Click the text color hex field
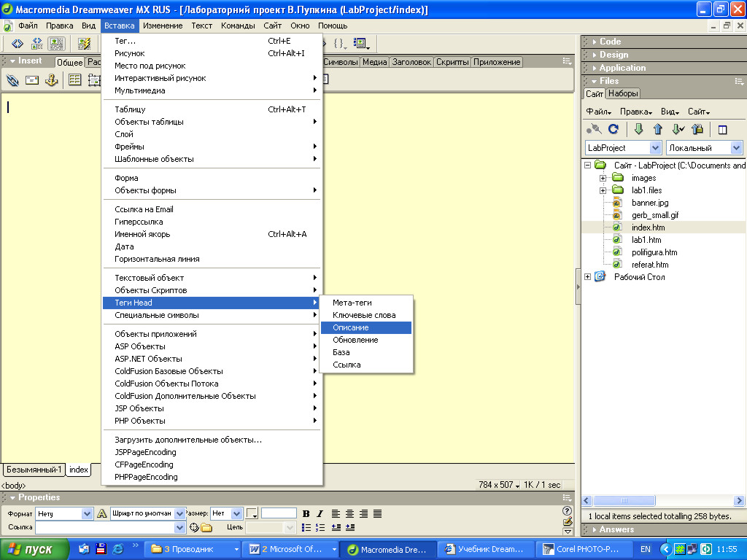Viewport: 747px width, 560px height. tap(279, 513)
